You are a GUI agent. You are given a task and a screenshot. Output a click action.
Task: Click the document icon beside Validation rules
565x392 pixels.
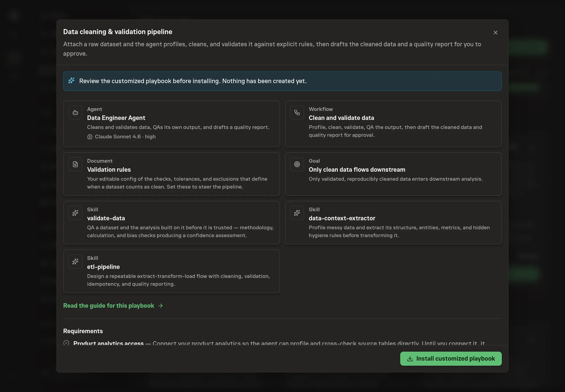[75, 164]
